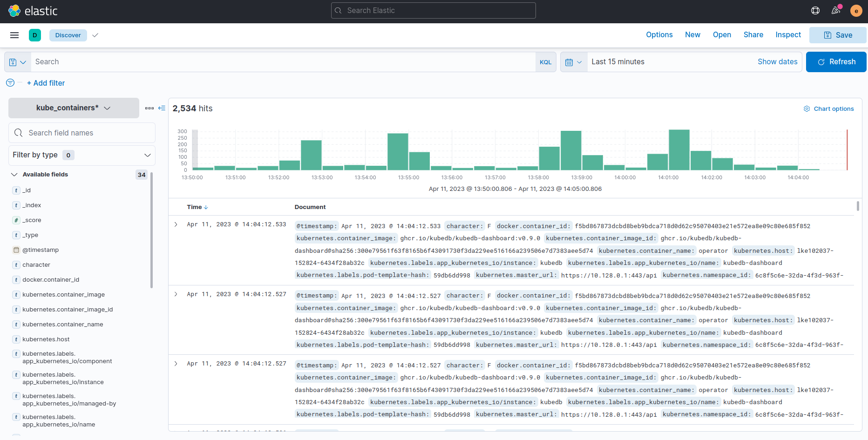Open the kube_containers data view dropdown
Viewport: 868px width, 440px height.
pos(73,108)
